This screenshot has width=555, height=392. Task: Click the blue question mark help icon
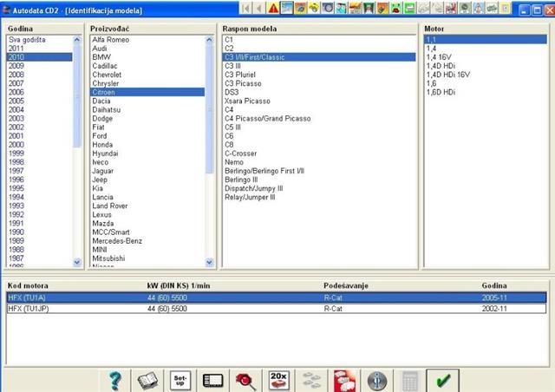115,381
